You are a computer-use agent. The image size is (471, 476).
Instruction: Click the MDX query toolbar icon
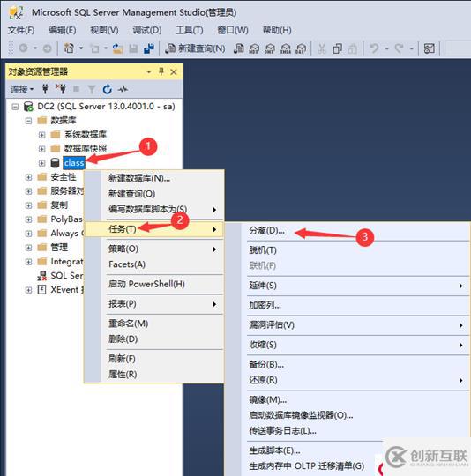[254, 48]
